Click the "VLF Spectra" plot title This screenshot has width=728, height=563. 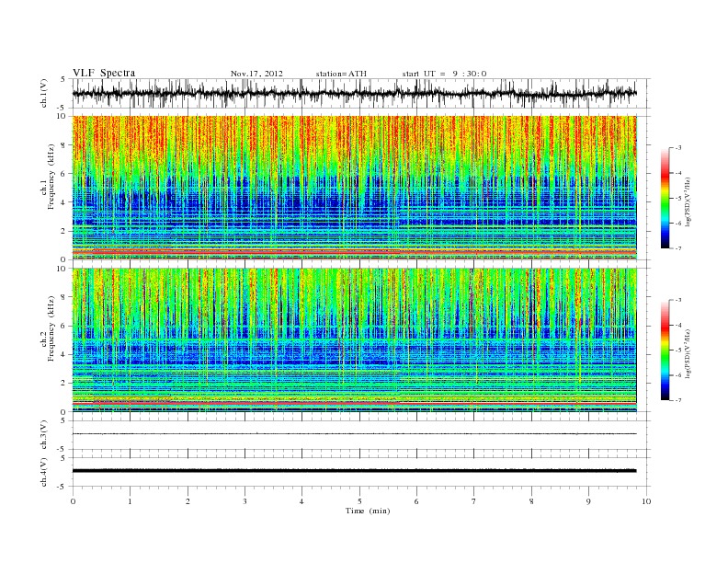104,73
